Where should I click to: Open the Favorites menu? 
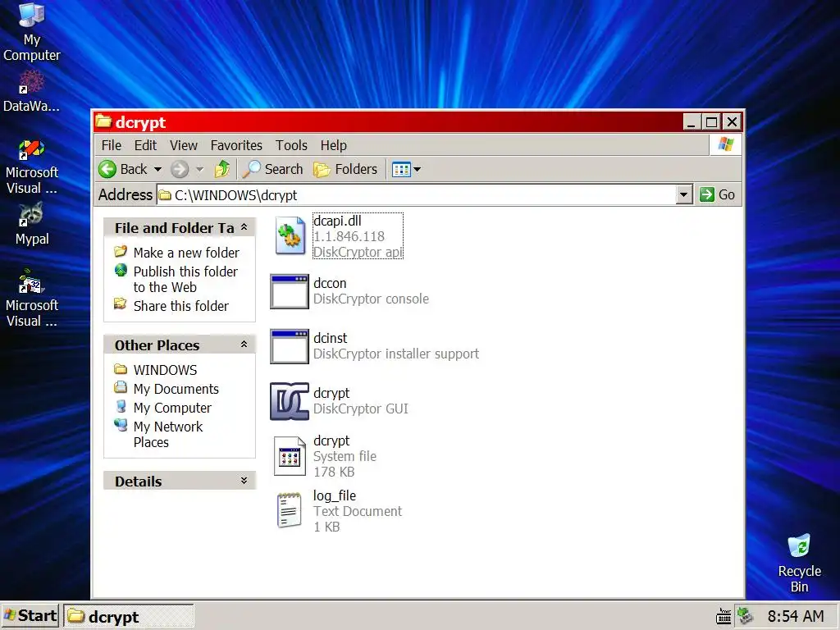tap(236, 145)
